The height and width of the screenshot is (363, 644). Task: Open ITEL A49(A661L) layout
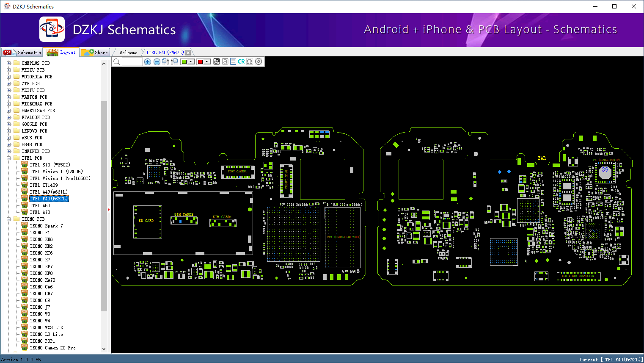(49, 192)
